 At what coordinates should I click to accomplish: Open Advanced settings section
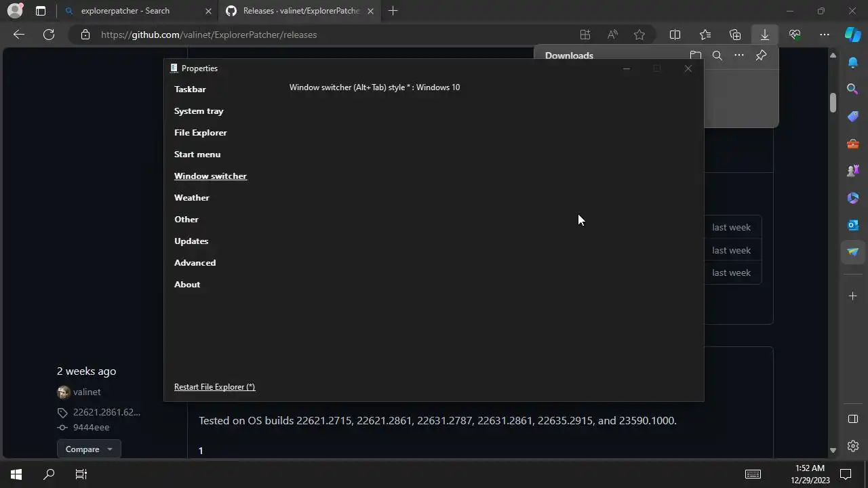pyautogui.click(x=195, y=262)
